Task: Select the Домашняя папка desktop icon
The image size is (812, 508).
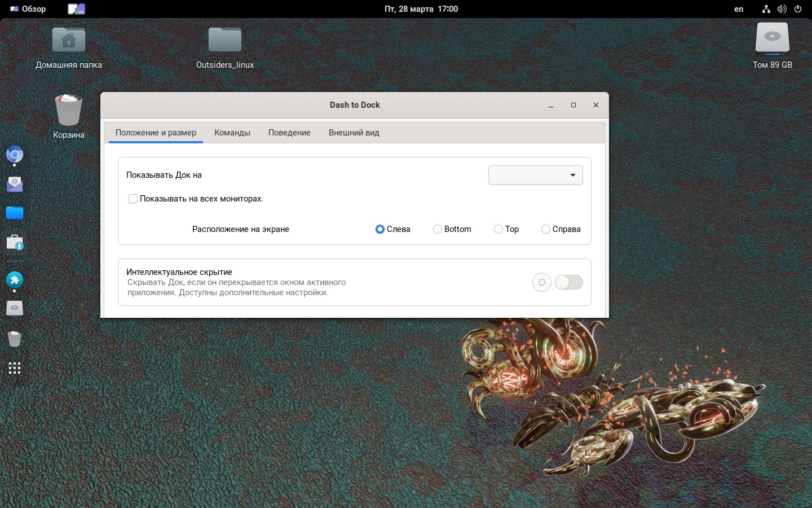Action: click(69, 48)
